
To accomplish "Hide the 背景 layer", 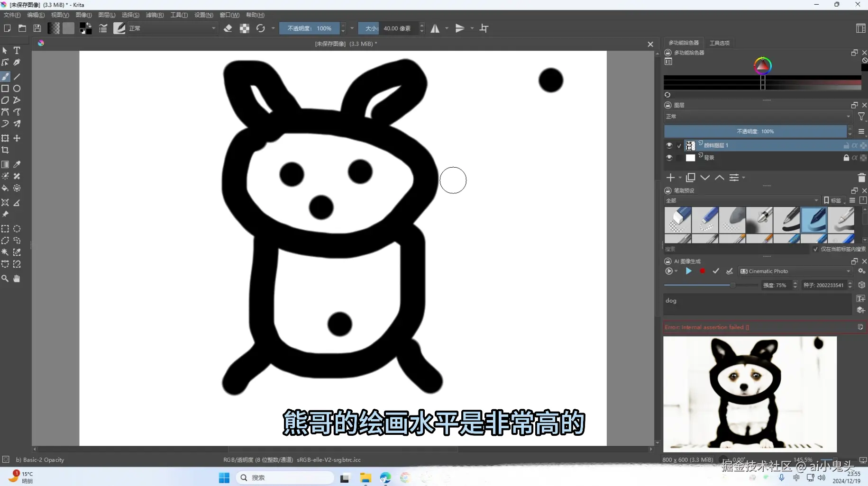I will (x=669, y=158).
